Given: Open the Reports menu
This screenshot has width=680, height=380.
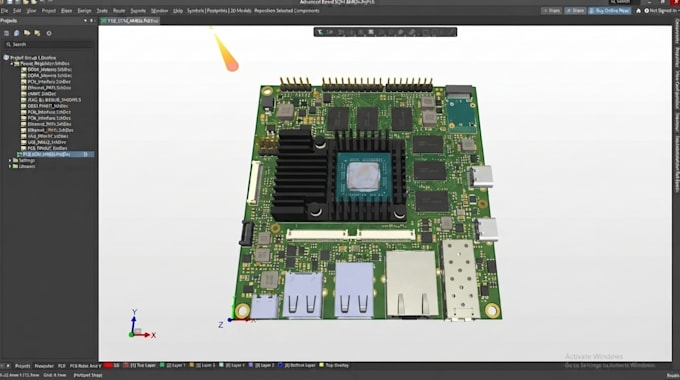Looking at the screenshot, I should tap(138, 11).
